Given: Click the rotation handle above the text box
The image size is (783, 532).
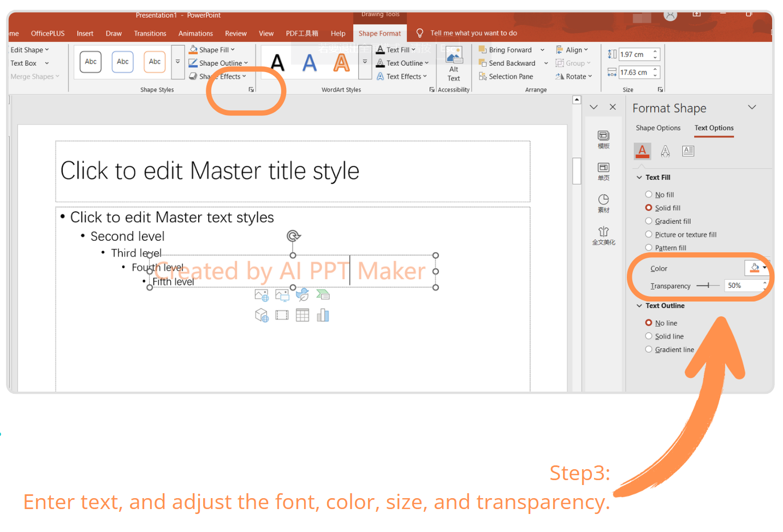Looking at the screenshot, I should [x=293, y=236].
